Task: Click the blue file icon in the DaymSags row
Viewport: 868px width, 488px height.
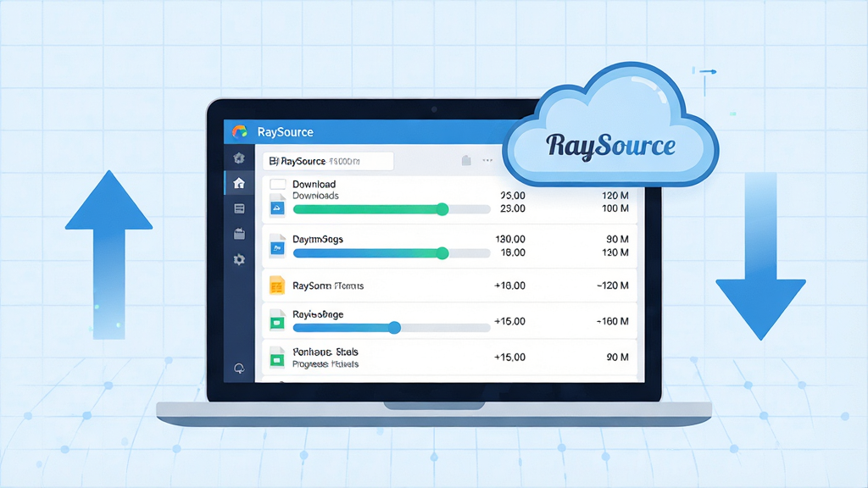Action: [x=277, y=247]
